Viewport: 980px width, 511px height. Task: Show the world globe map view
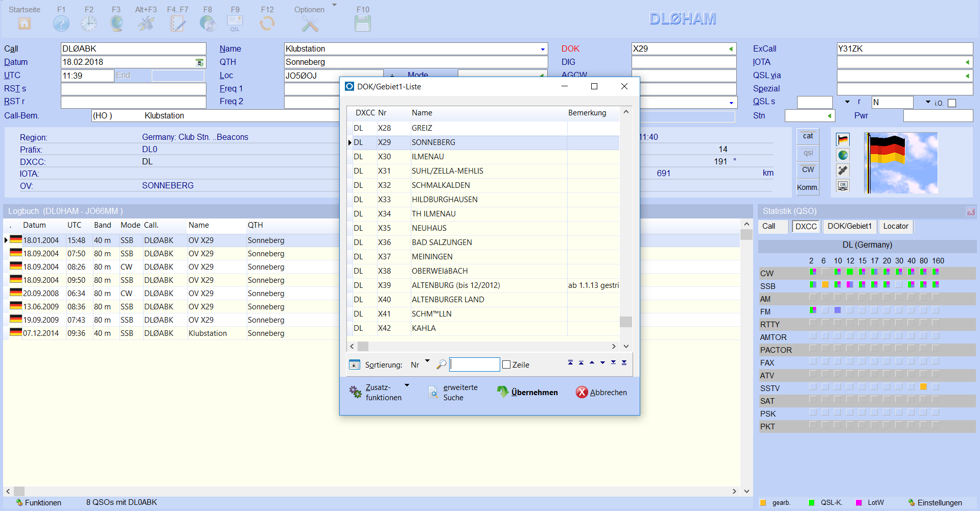click(x=843, y=155)
